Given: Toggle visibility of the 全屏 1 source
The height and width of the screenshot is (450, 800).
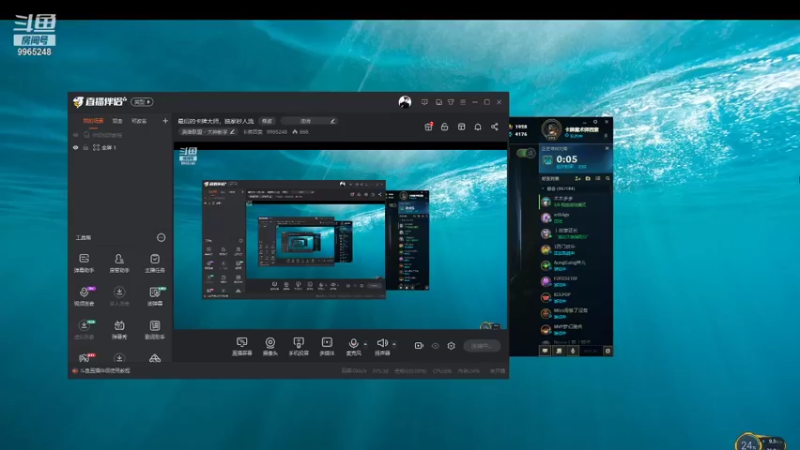Looking at the screenshot, I should (76, 147).
